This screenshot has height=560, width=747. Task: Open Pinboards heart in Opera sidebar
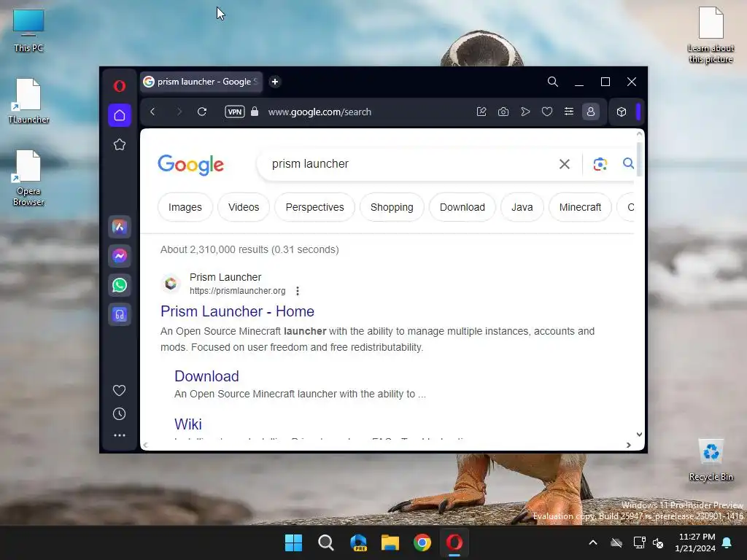click(119, 391)
